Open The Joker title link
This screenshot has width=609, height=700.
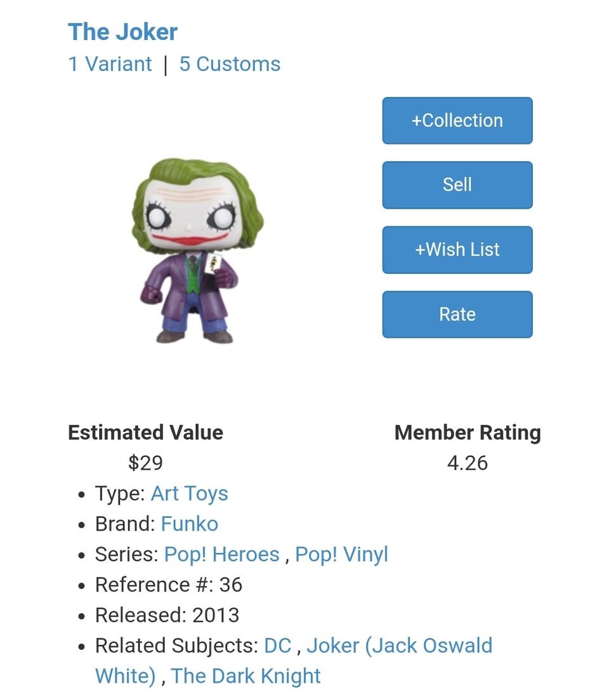(x=122, y=32)
